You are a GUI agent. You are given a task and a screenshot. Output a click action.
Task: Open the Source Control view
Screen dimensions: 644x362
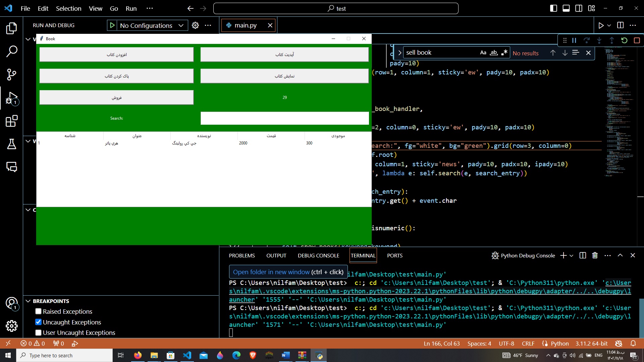tap(11, 74)
